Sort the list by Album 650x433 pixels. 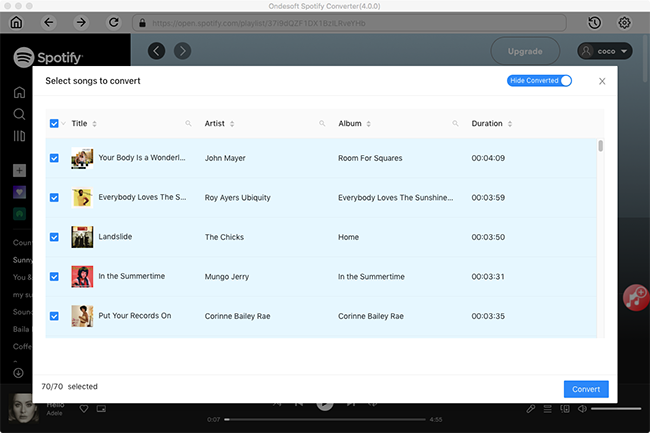click(369, 123)
